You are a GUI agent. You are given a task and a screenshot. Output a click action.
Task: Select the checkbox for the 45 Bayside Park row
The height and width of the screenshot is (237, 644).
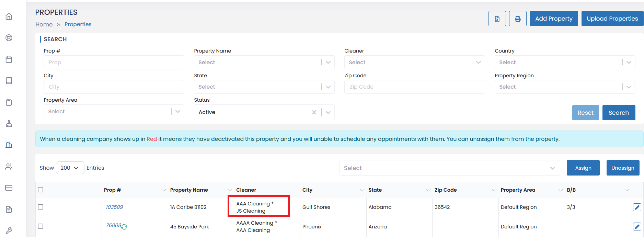[41, 226]
